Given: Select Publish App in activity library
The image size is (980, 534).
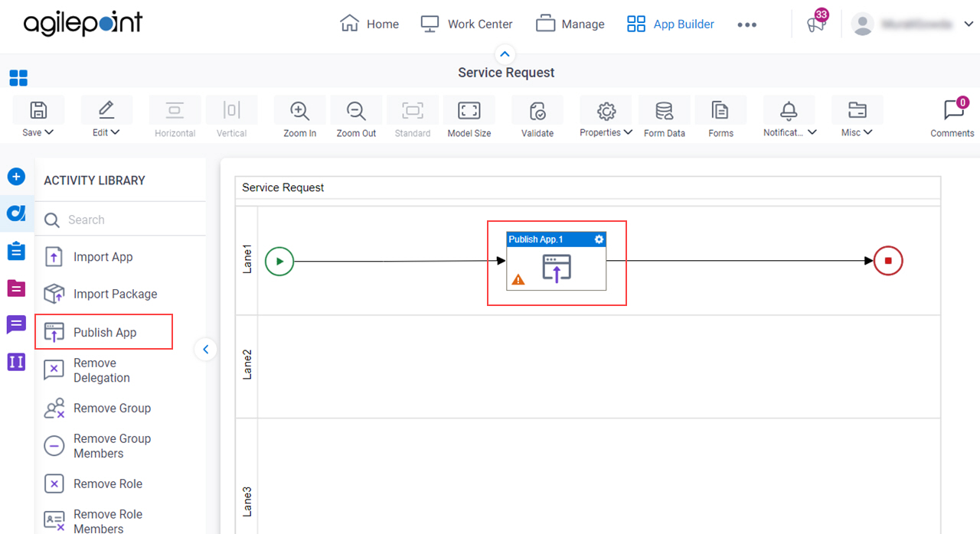Looking at the screenshot, I should 103,332.
